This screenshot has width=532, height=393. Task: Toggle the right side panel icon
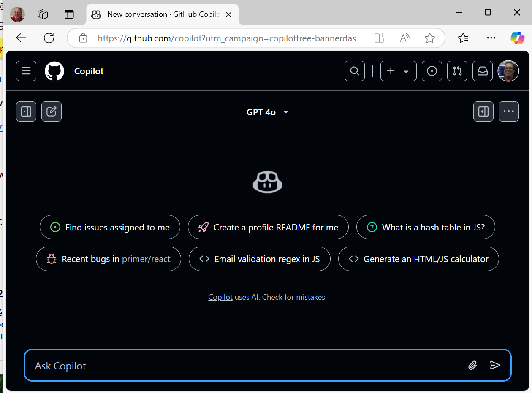[483, 111]
